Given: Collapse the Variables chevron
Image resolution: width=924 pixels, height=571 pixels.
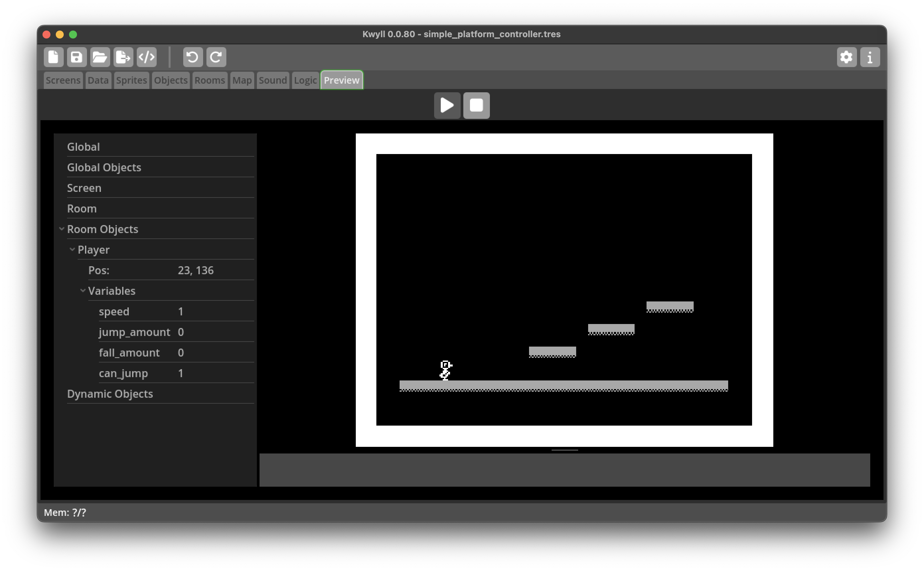Looking at the screenshot, I should click(83, 290).
